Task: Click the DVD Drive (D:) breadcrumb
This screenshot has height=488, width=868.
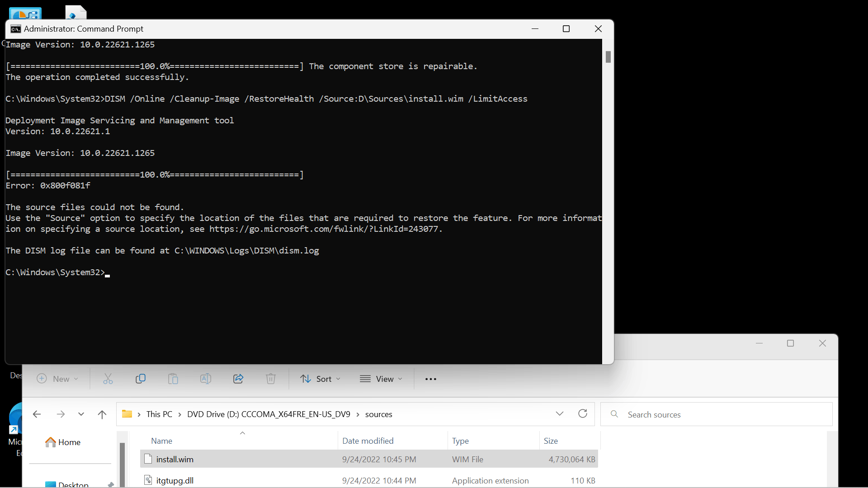Action: (x=269, y=414)
